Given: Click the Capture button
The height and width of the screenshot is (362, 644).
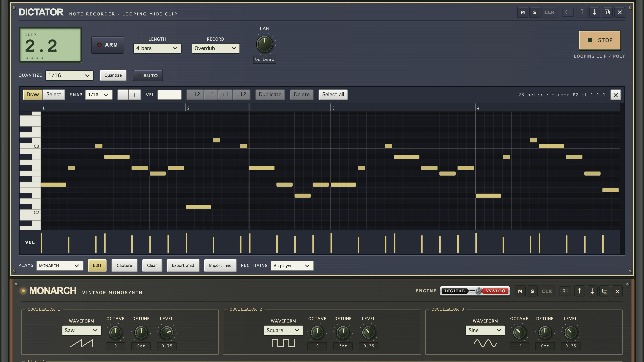Looking at the screenshot, I should click(124, 265).
